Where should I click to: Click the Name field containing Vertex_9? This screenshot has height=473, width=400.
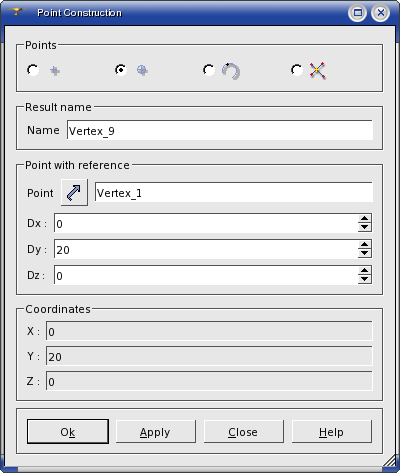pos(220,130)
